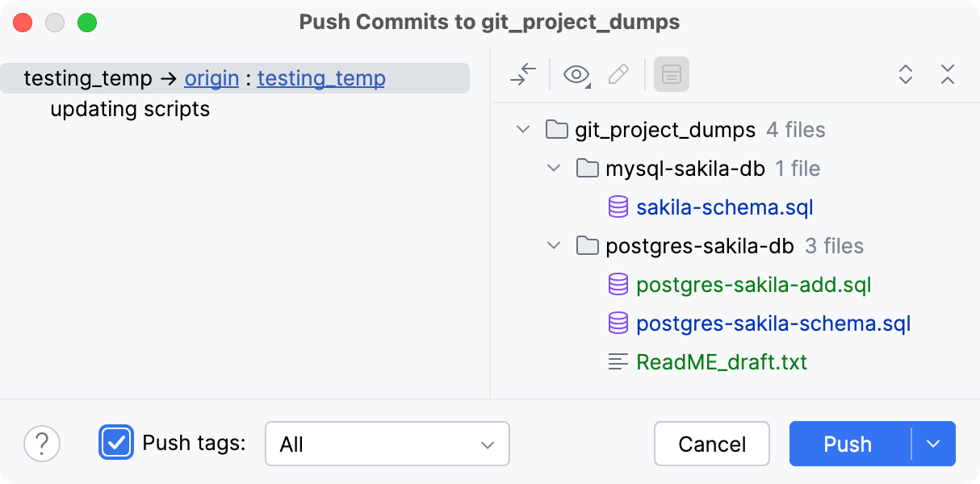Disable the Push tags checkbox
The width and height of the screenshot is (980, 484).
pos(116,444)
